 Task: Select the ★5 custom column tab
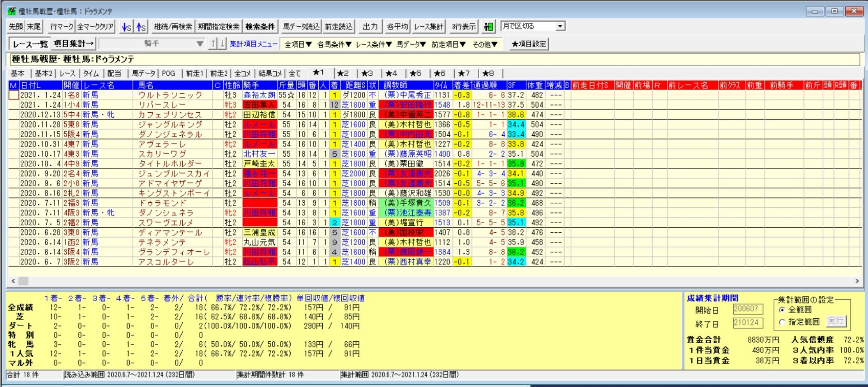click(415, 73)
